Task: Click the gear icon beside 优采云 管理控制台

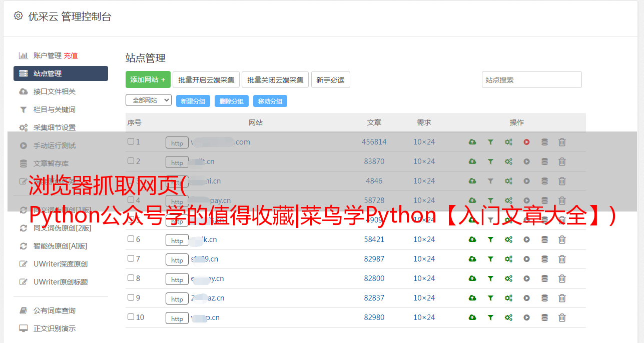Action: coord(19,16)
